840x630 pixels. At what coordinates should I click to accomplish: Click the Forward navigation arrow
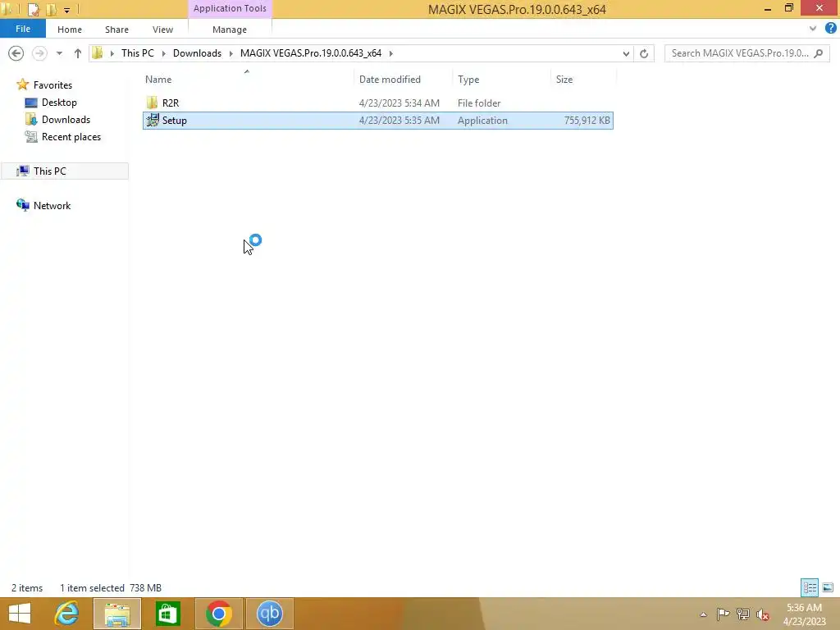coord(39,53)
